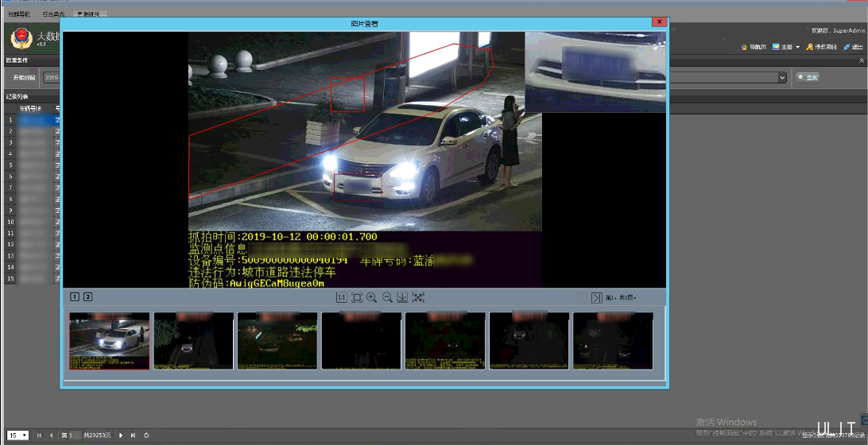The image size is (868, 445).
Task: Open full screen view of image
Action: pyautogui.click(x=419, y=297)
